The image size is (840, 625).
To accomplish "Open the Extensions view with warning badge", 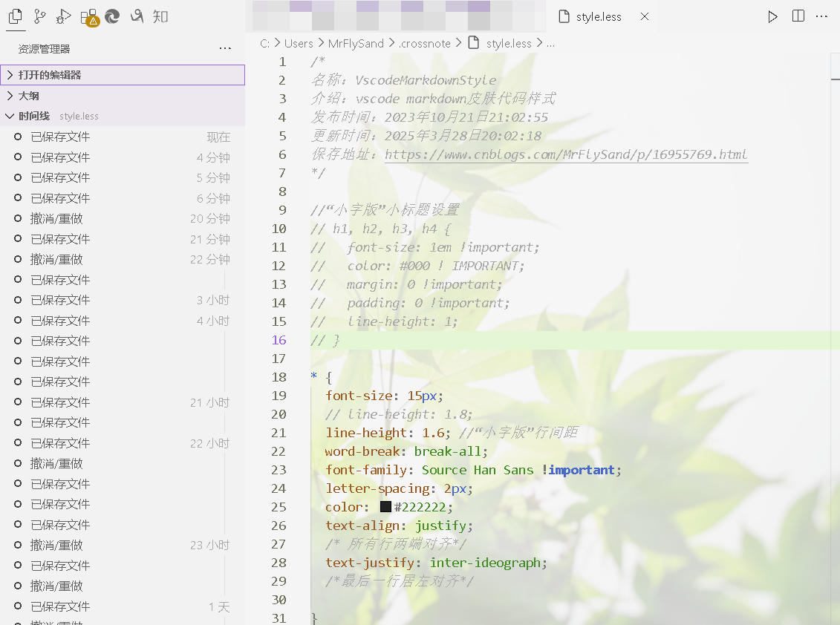I will pos(89,17).
